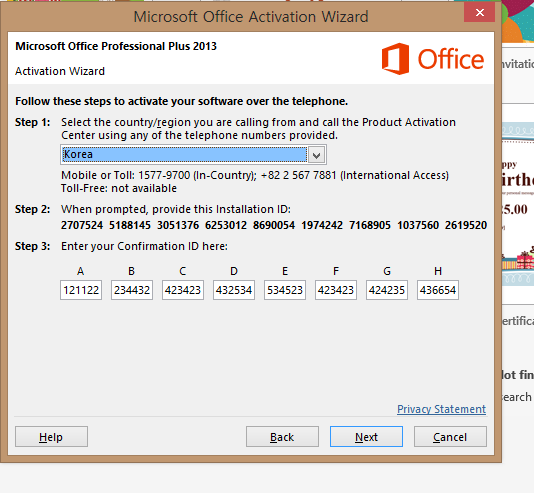Click the Office logo icon

coord(395,59)
